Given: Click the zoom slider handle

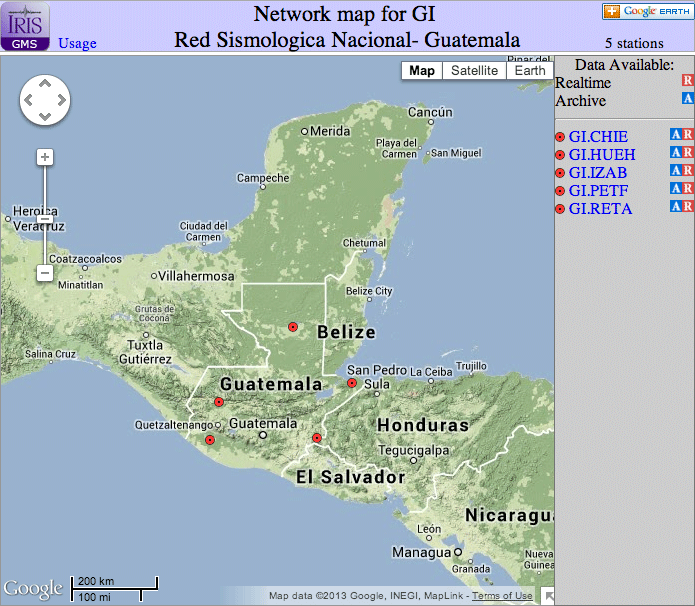Looking at the screenshot, I should tap(45, 219).
